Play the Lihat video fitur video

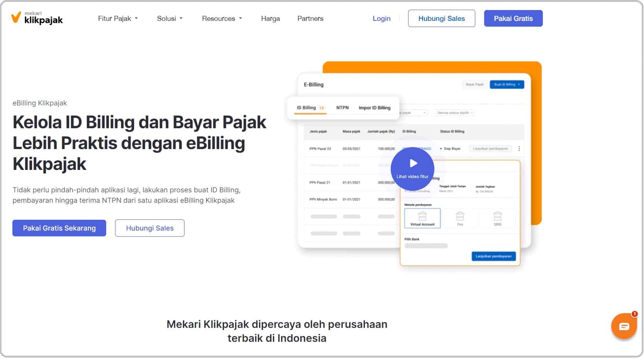click(x=412, y=169)
